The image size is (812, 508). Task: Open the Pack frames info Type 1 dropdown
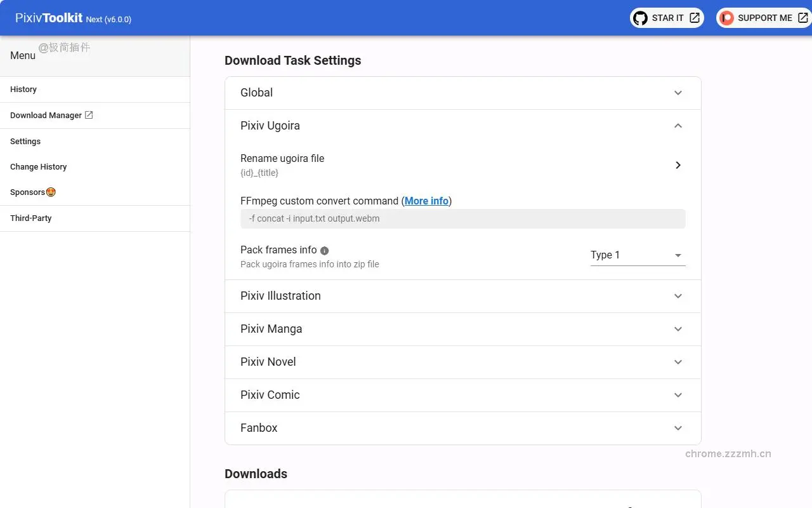(636, 255)
